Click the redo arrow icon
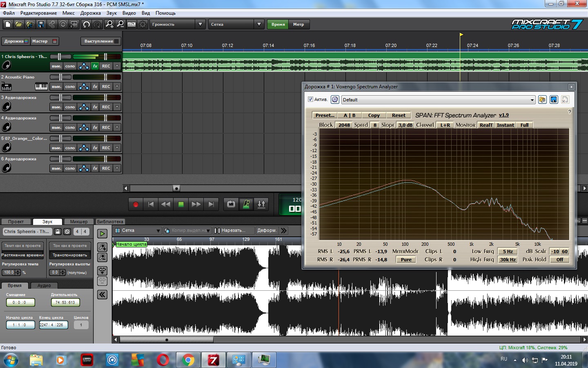Screen dimensions: 588x368 (x=97, y=25)
